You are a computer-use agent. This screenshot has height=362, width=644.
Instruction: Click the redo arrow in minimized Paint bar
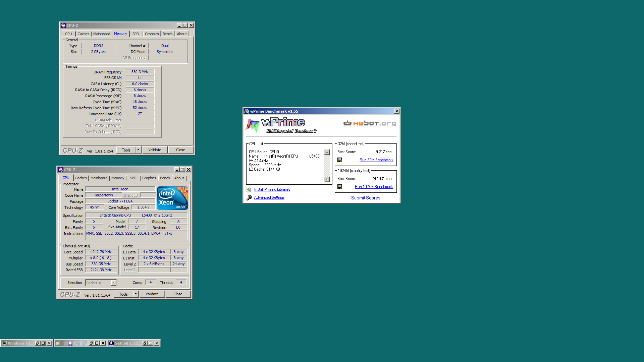85,343
